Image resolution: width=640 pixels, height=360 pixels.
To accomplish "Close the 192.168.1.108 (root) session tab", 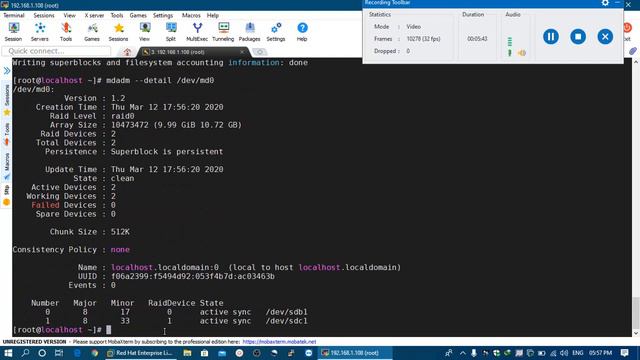I will [242, 52].
